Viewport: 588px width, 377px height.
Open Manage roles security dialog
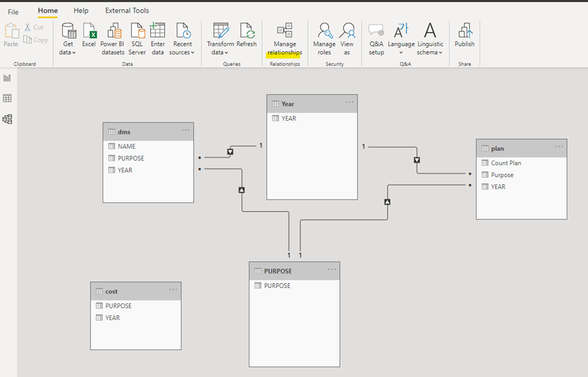click(324, 39)
